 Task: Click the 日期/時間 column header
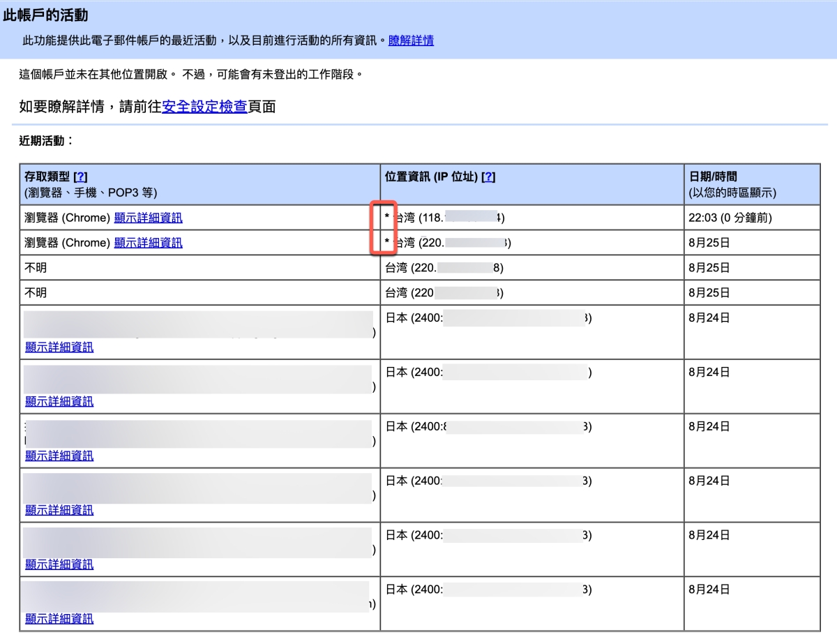(712, 177)
